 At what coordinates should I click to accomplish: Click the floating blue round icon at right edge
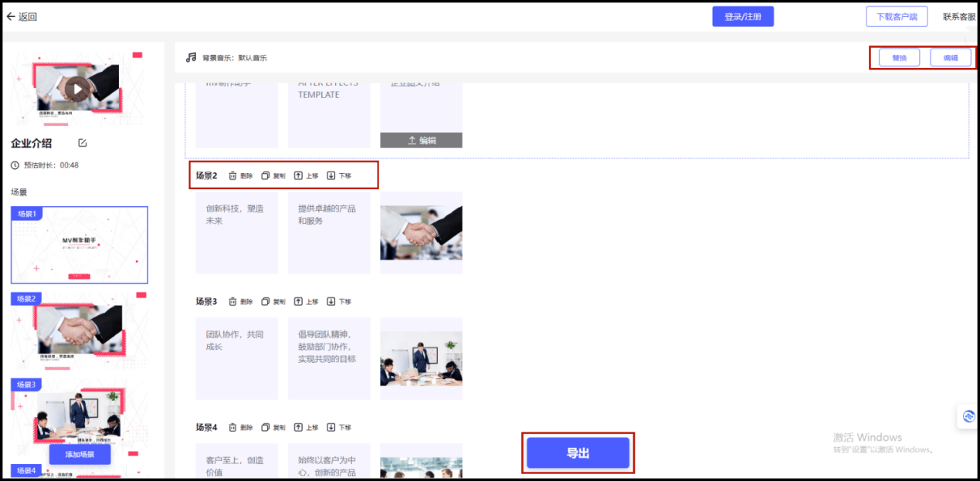[x=968, y=417]
